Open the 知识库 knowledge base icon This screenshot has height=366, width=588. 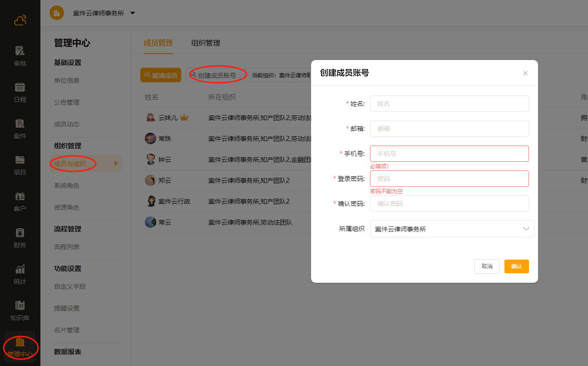pos(20,306)
